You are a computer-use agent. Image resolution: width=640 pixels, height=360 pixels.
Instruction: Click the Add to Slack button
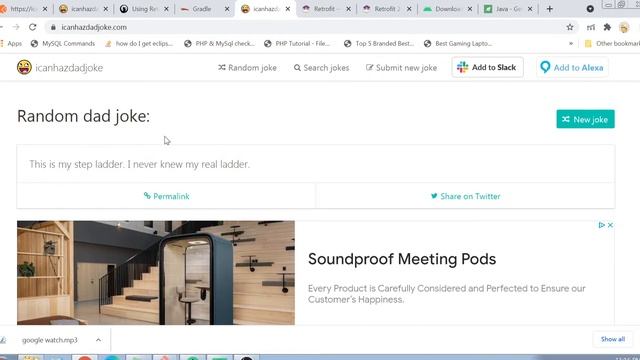coord(487,67)
